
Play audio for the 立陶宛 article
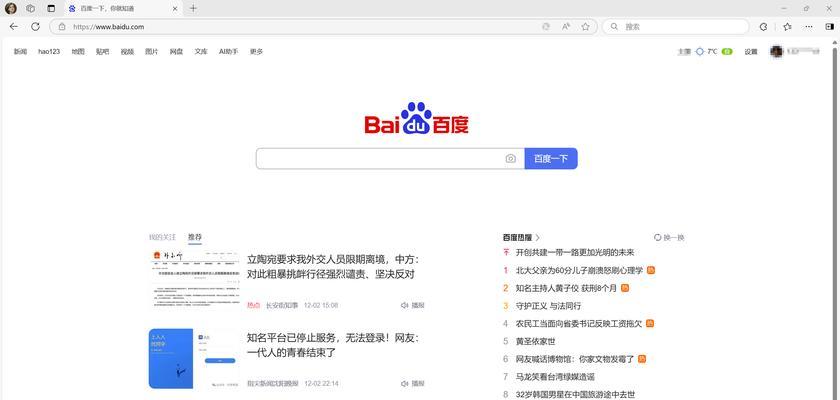pos(412,305)
